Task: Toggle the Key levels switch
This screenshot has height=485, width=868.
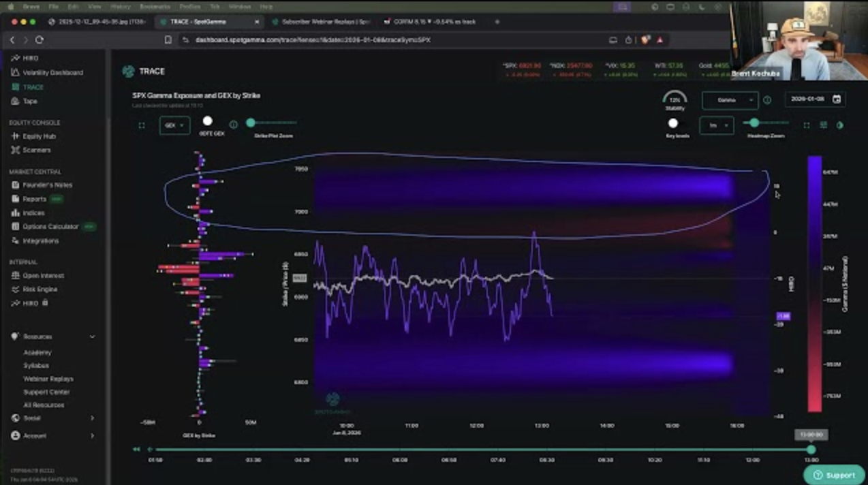Action: click(x=673, y=123)
